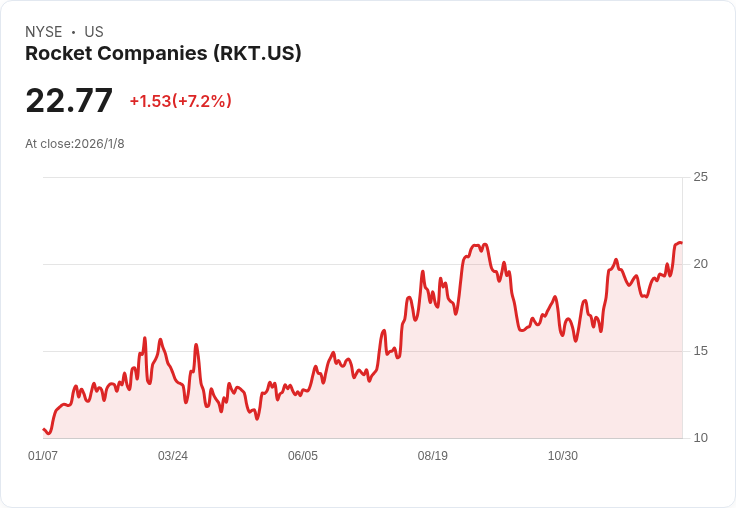Viewport: 736px width, 508px height.
Task: Click the 15 y-axis price label
Action: [700, 351]
